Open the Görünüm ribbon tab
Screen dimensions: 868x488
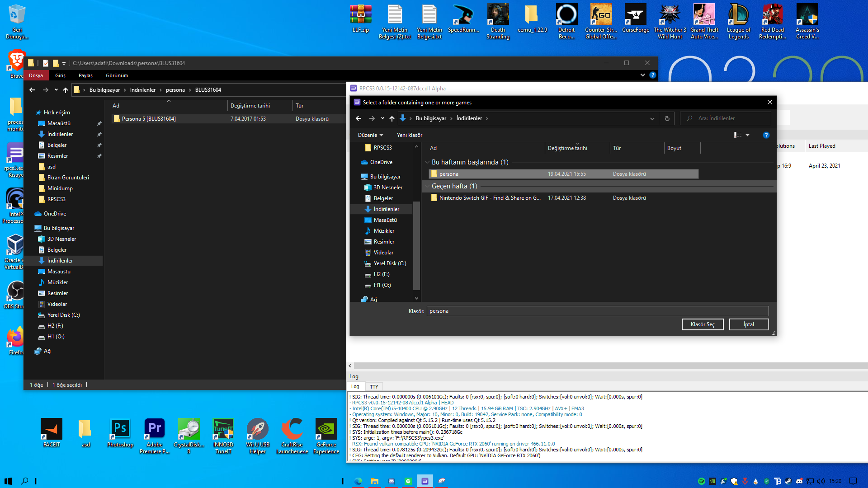[117, 75]
